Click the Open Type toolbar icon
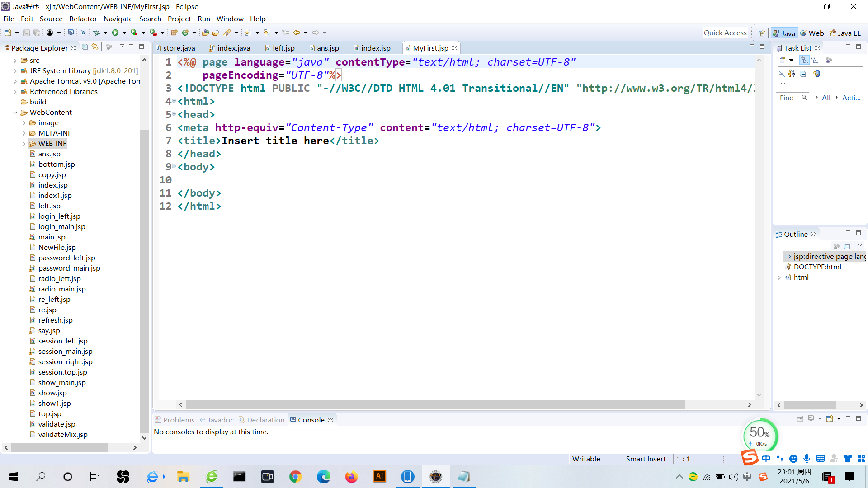The height and width of the screenshot is (488, 868). (206, 33)
